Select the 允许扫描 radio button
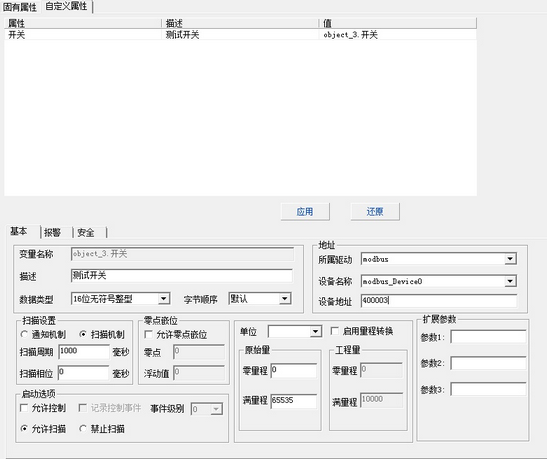This screenshot has height=459, width=547. (24, 428)
